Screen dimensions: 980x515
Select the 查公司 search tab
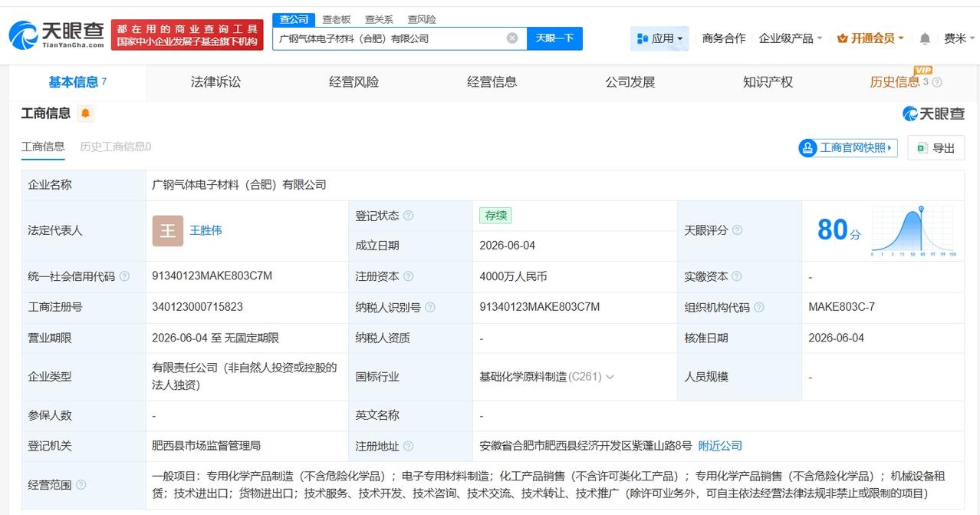coord(294,19)
